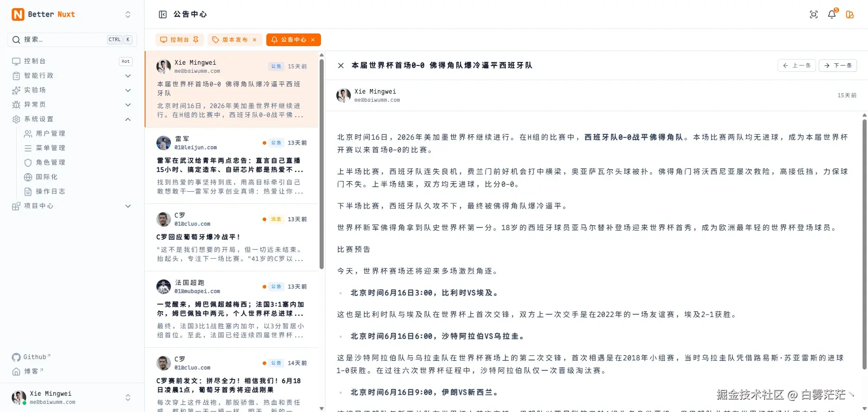Click the 公告 tag on 雷军 item
Image resolution: width=868 pixels, height=412 pixels.
click(276, 143)
